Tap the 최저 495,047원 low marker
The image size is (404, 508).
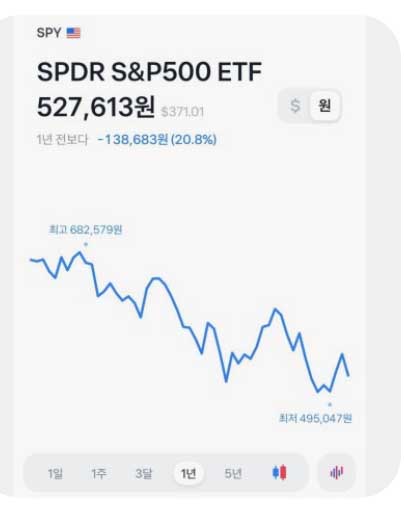[315, 418]
